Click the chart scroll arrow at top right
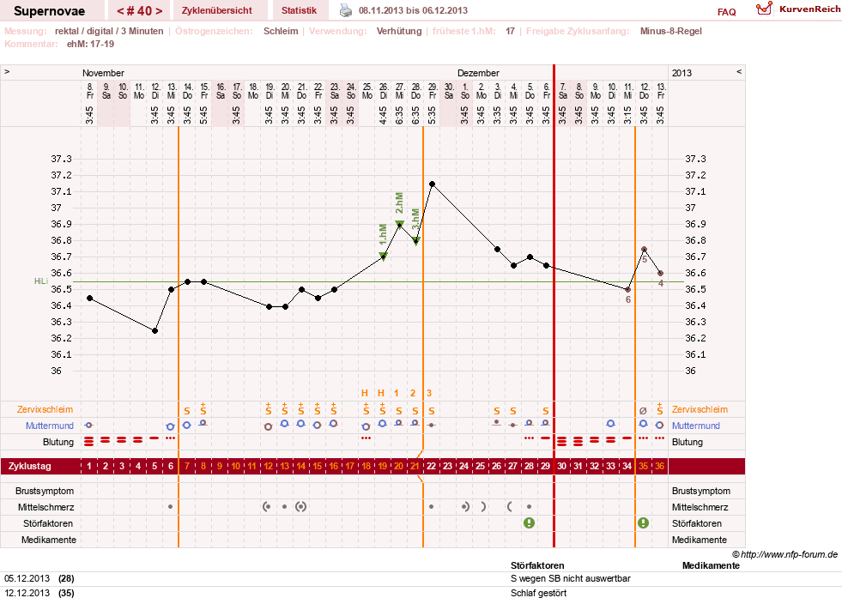This screenshot has height=616, width=842. click(x=739, y=71)
